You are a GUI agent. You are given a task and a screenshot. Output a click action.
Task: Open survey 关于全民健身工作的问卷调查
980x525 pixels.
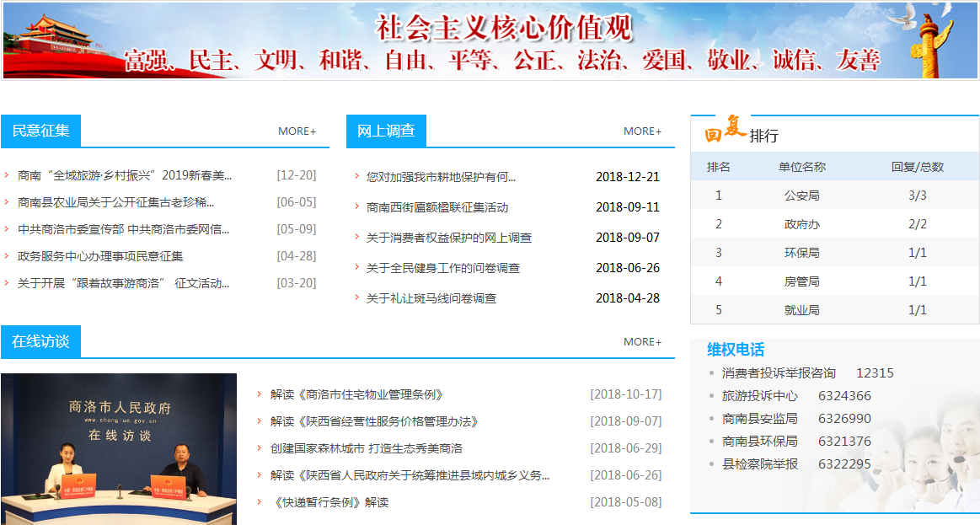pos(443,268)
